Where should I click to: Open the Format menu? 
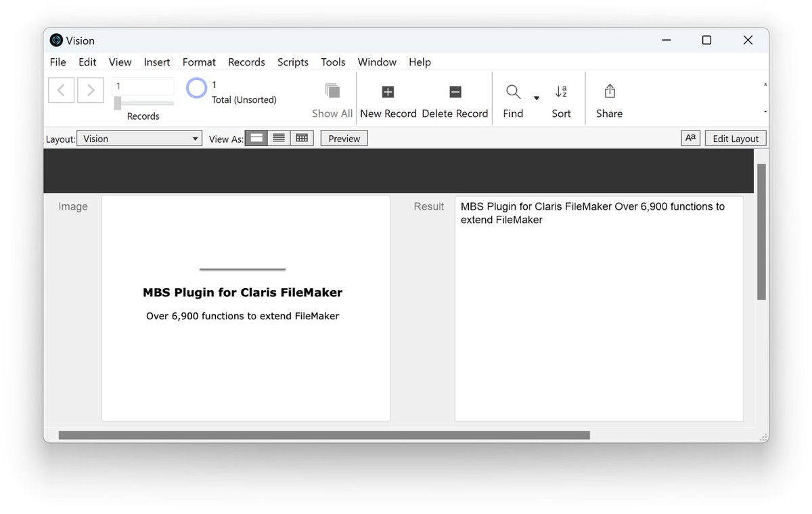(x=199, y=62)
